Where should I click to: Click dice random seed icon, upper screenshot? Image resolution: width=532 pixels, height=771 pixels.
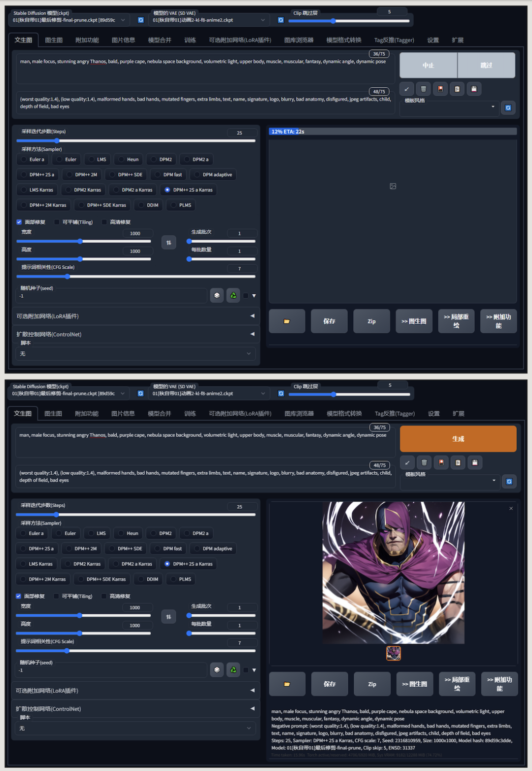217,296
